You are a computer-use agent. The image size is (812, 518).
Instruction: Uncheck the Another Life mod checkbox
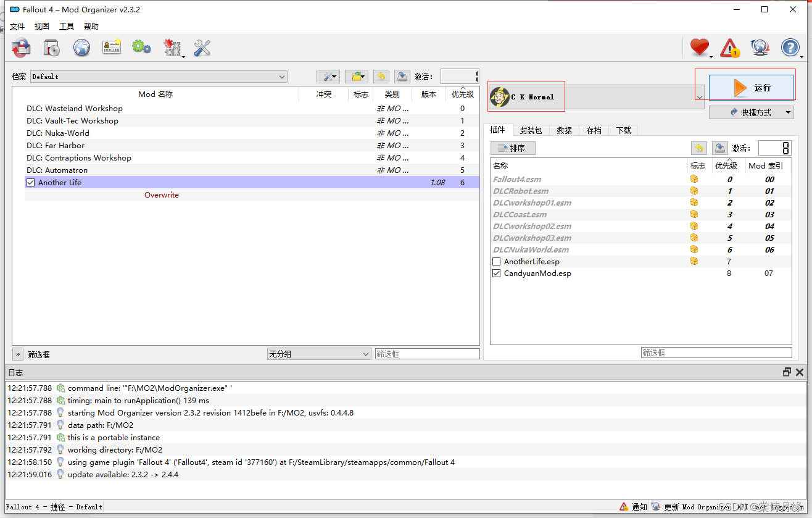point(30,182)
